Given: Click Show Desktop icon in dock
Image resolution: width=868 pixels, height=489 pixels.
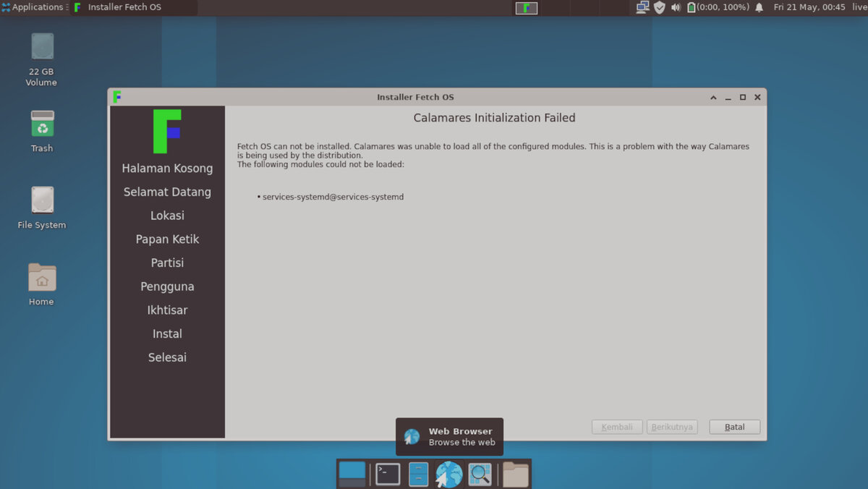Looking at the screenshot, I should (x=352, y=474).
